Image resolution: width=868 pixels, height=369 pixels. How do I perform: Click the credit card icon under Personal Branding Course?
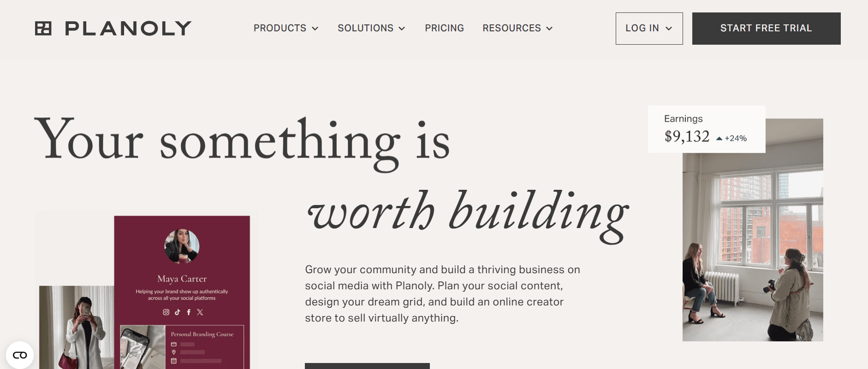(174, 344)
